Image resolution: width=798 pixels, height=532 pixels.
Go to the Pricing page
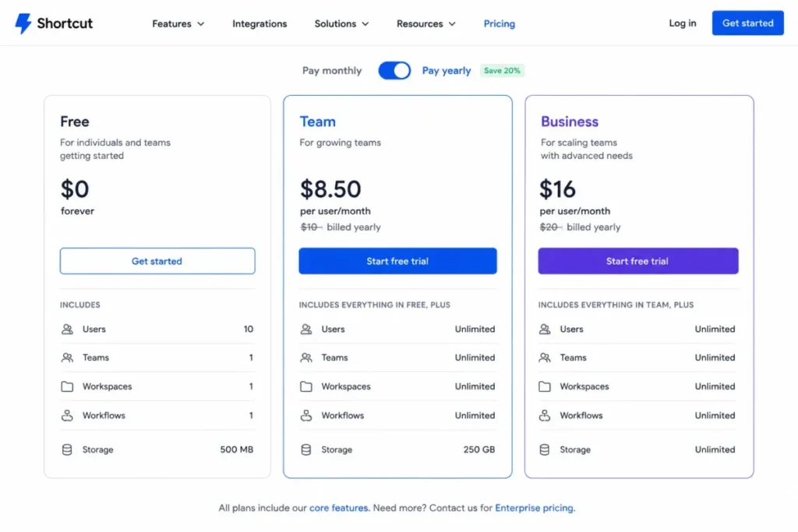[500, 24]
